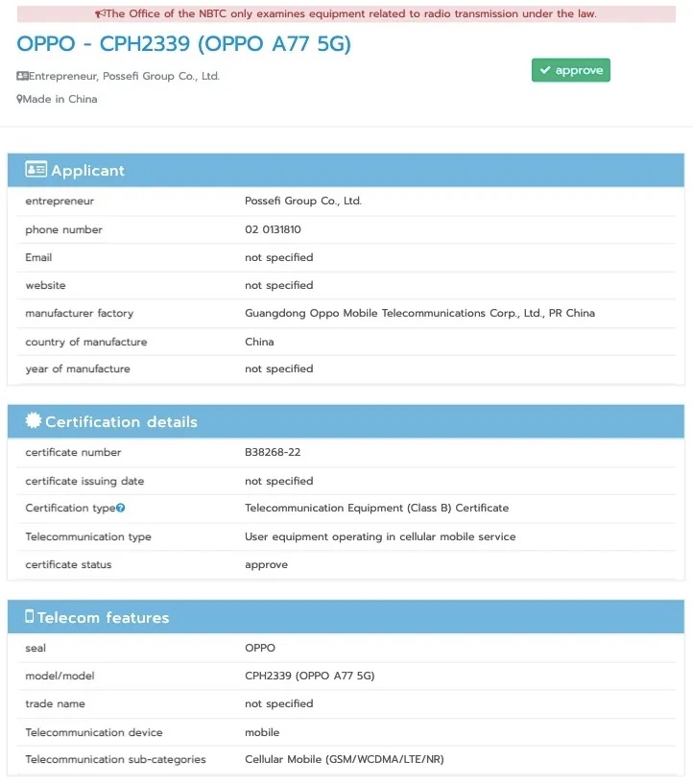693x784 pixels.
Task: Click the ID card icon beside Entrepreneur subtitle
Action: tap(22, 76)
